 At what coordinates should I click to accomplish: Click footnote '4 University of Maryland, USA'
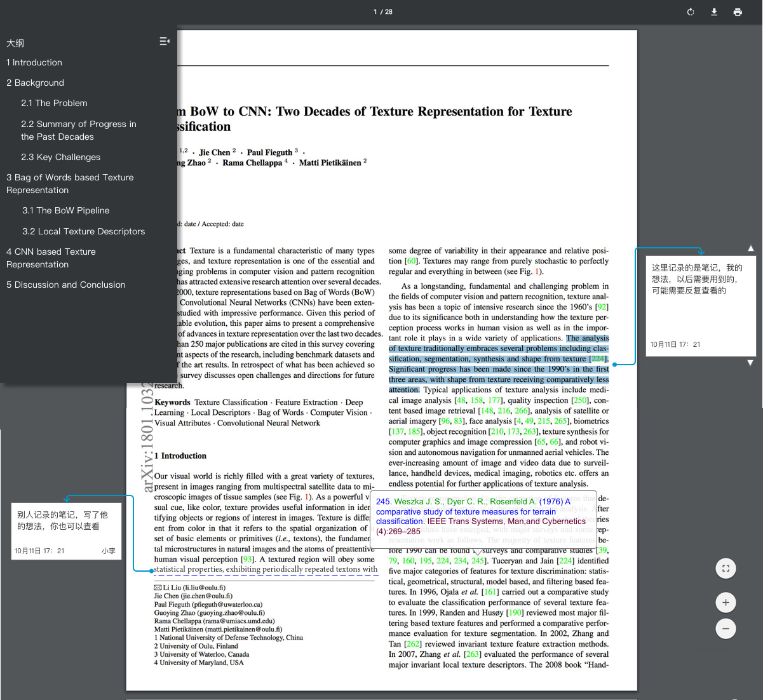tap(199, 663)
